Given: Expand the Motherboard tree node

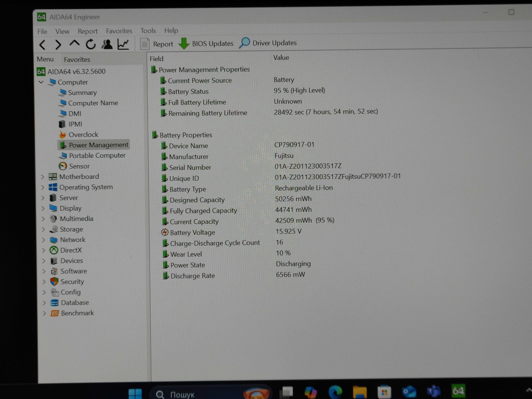Looking at the screenshot, I should tap(43, 177).
